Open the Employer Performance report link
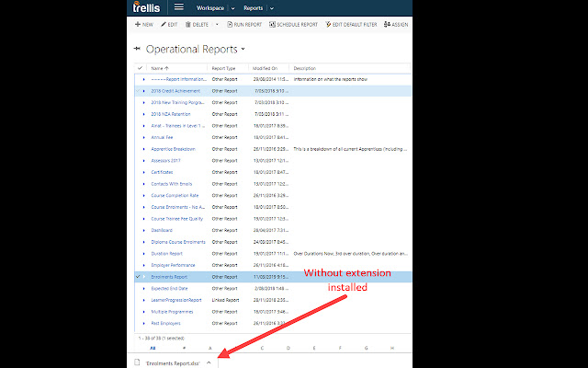 173,265
